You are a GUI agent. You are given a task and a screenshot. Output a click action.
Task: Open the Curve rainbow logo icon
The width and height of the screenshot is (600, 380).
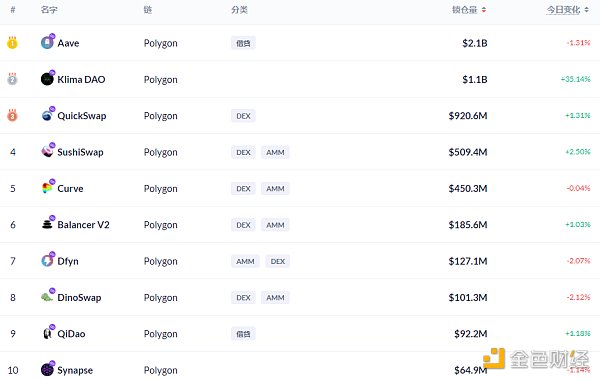point(47,188)
